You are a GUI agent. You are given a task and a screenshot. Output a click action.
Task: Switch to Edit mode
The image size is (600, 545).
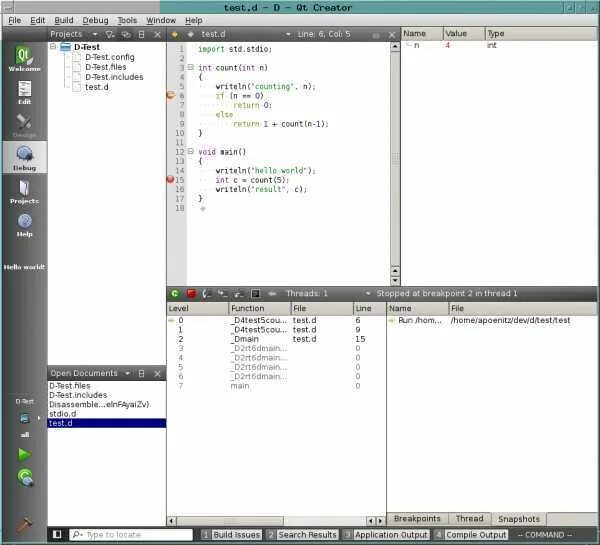coord(24,92)
